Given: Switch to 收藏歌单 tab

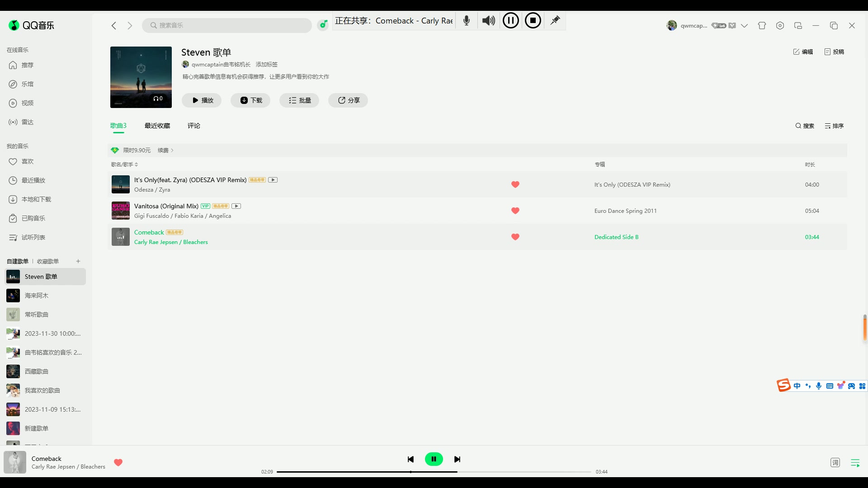Looking at the screenshot, I should [x=48, y=261].
